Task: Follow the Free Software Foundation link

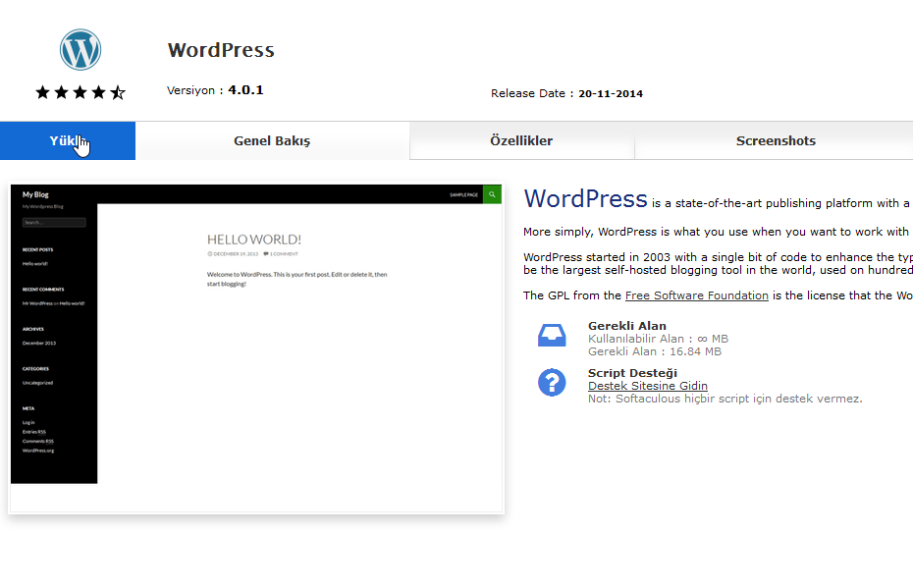Action: [696, 295]
